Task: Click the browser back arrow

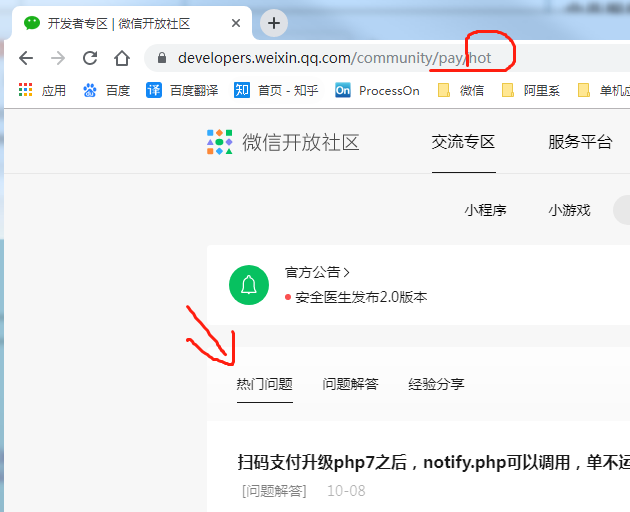Action: pyautogui.click(x=26, y=58)
